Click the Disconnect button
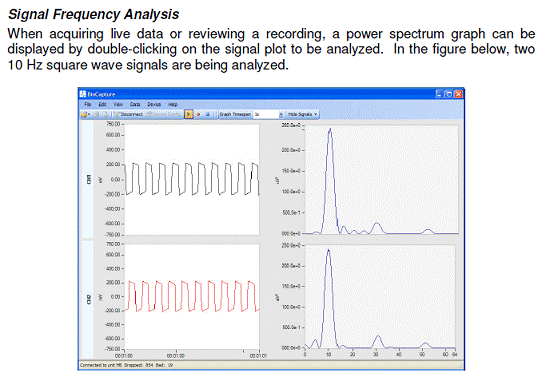This screenshot has height=381, width=546. coord(128,114)
